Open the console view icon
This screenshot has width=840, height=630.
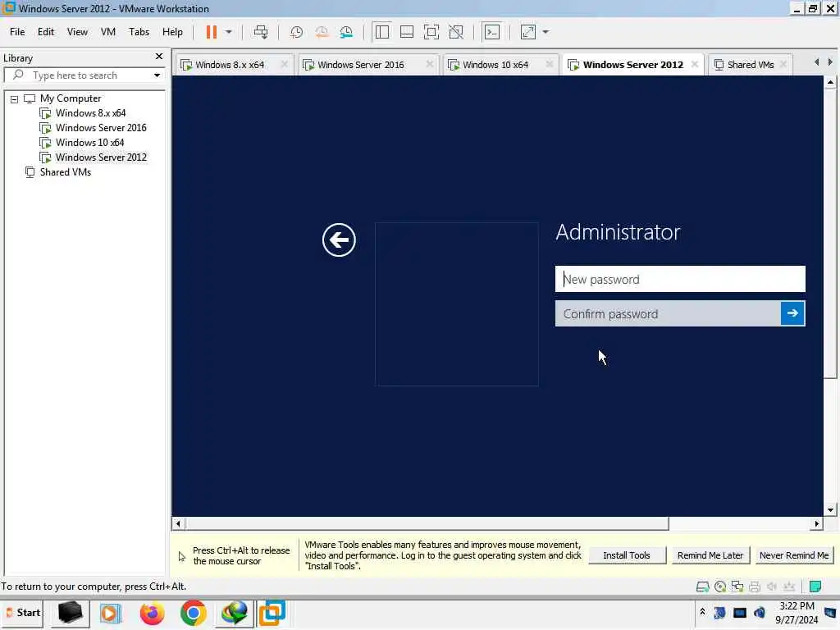click(x=492, y=32)
